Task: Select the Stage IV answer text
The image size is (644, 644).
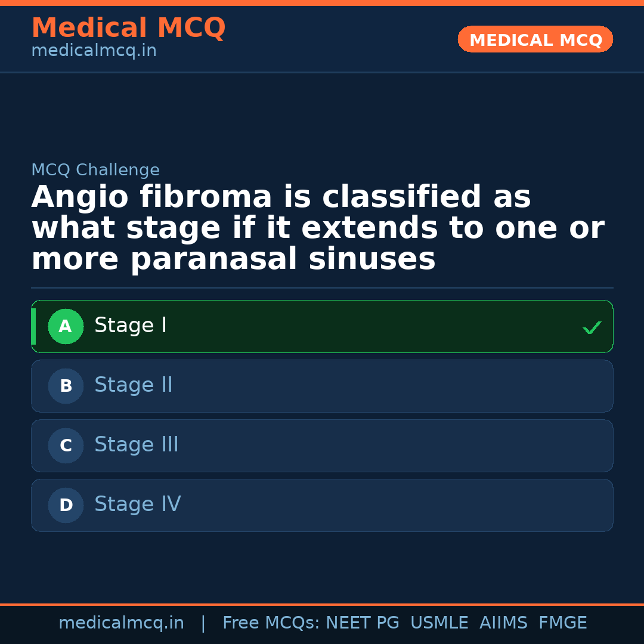Action: 138,504
